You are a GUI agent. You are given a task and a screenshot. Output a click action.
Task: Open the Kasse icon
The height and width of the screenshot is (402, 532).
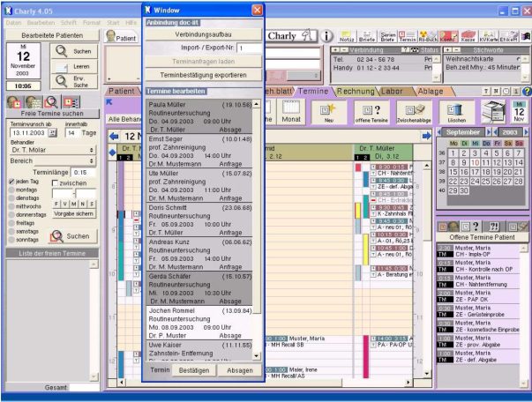468,36
